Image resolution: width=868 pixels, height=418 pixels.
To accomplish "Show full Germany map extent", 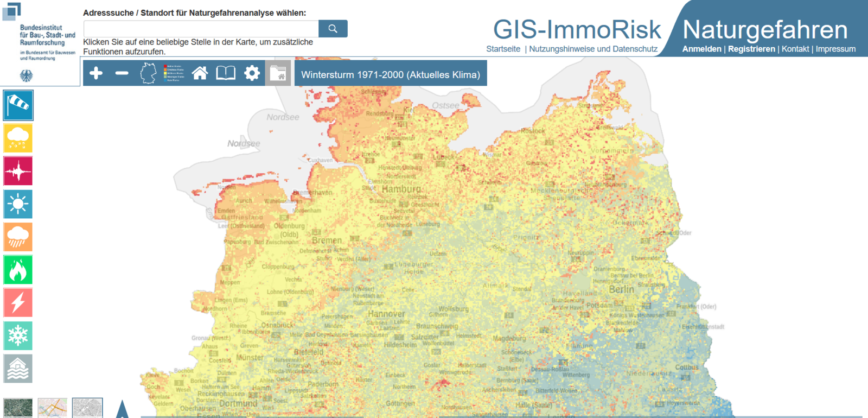I will 148,73.
